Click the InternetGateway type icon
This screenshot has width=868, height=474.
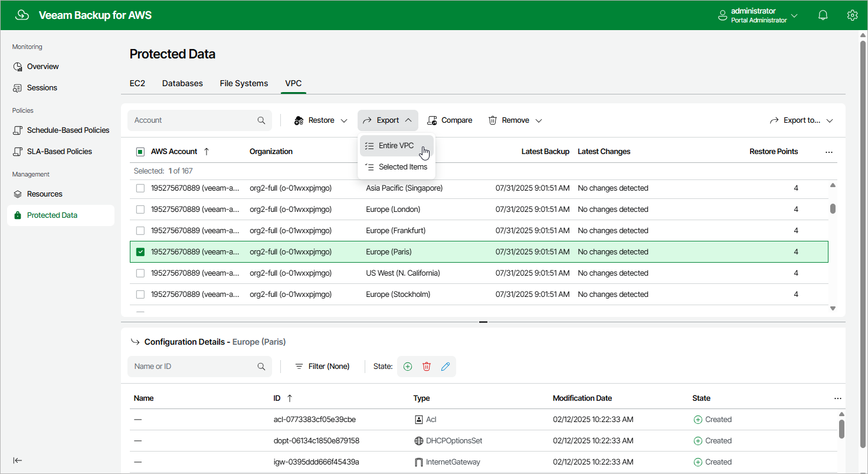(419, 462)
